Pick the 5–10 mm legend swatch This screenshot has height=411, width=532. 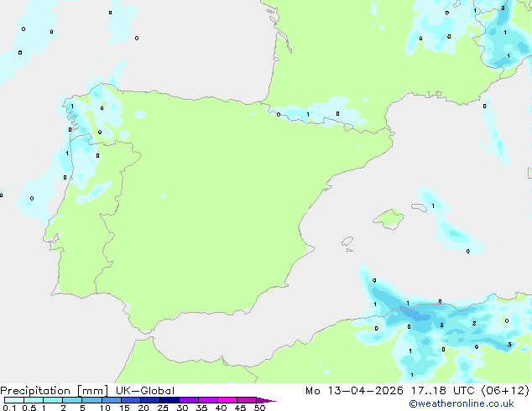(x=91, y=400)
